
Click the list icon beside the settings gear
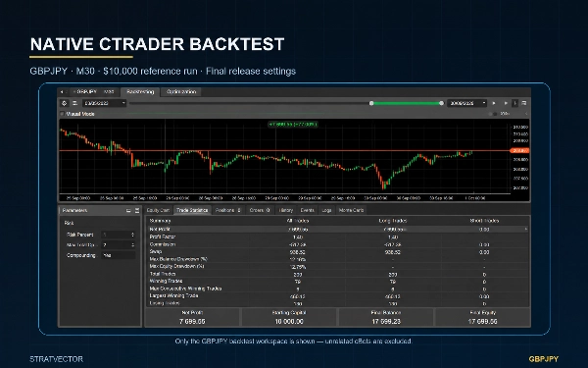[x=75, y=103]
